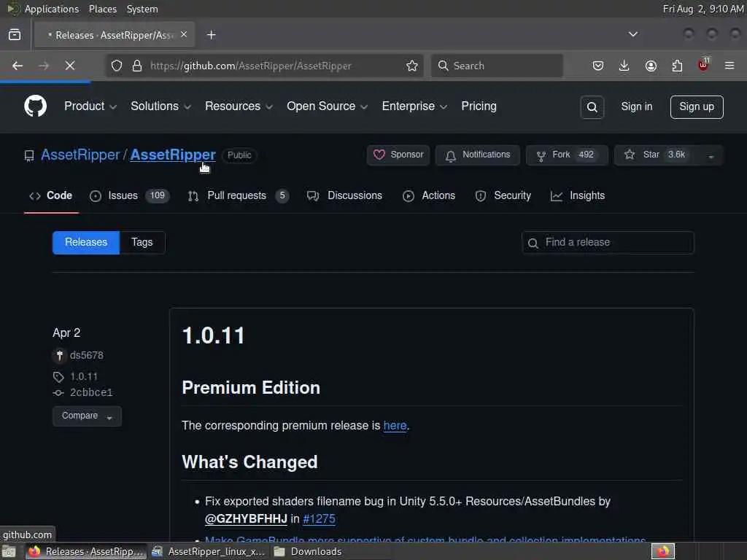Open the System menu
Screen dimensions: 747x560
click(142, 9)
